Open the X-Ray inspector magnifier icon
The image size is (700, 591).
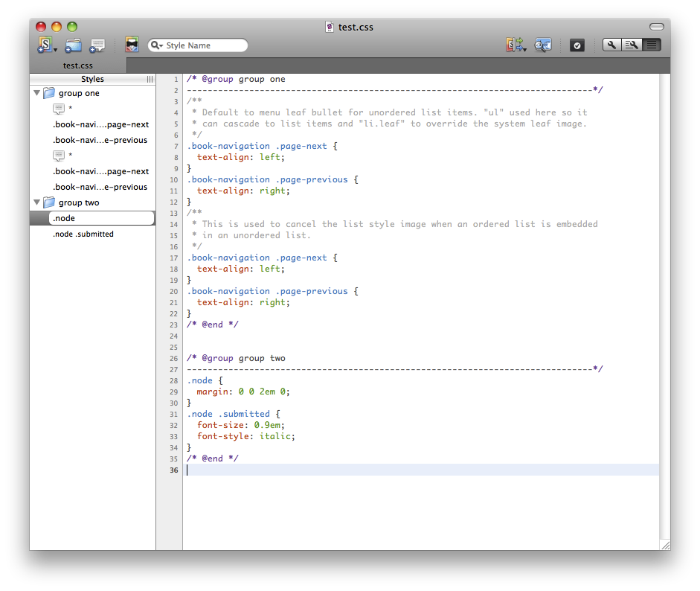point(542,45)
